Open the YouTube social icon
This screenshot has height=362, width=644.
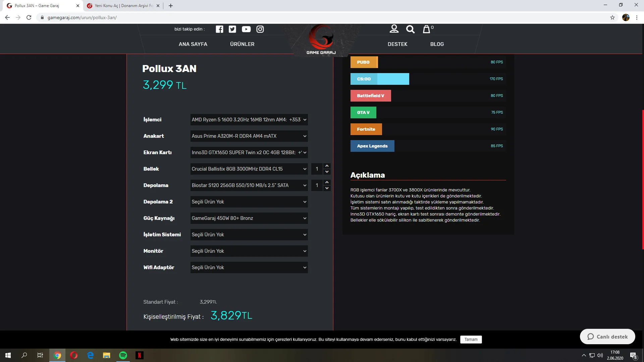click(246, 29)
